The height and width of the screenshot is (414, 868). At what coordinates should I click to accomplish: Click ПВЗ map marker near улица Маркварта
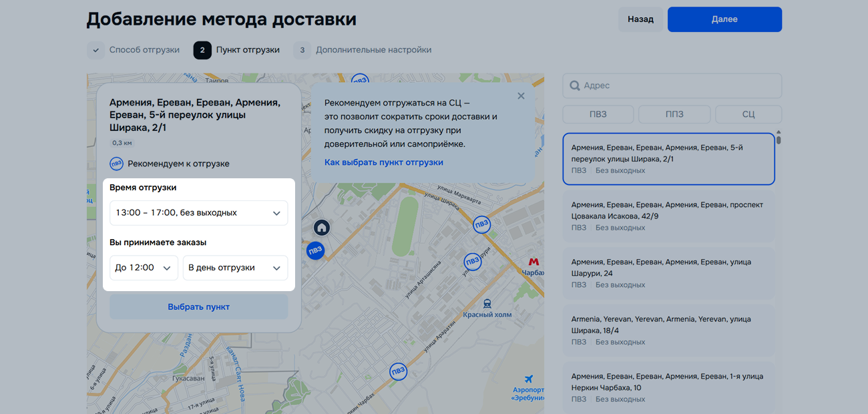(x=481, y=225)
